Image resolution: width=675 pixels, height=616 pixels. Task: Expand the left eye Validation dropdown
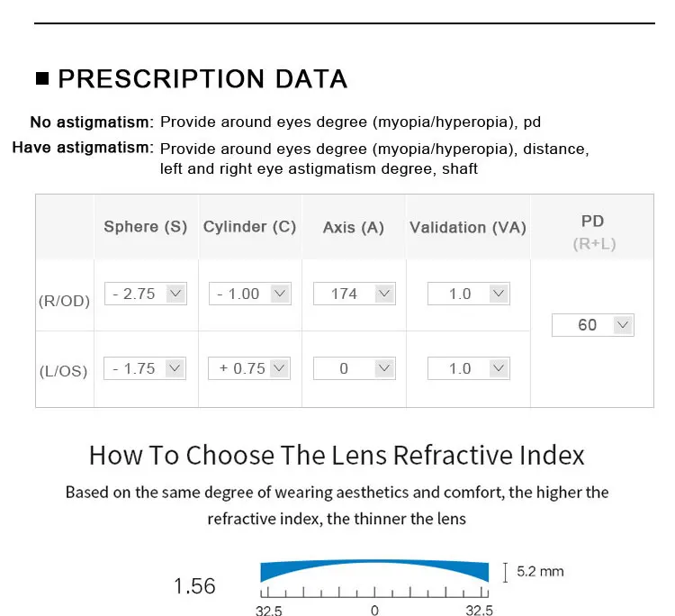click(x=468, y=368)
